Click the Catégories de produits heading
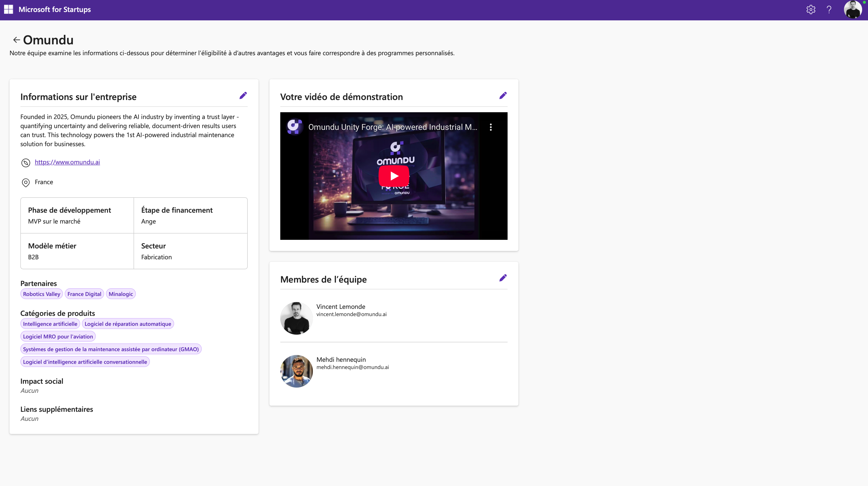 click(58, 313)
